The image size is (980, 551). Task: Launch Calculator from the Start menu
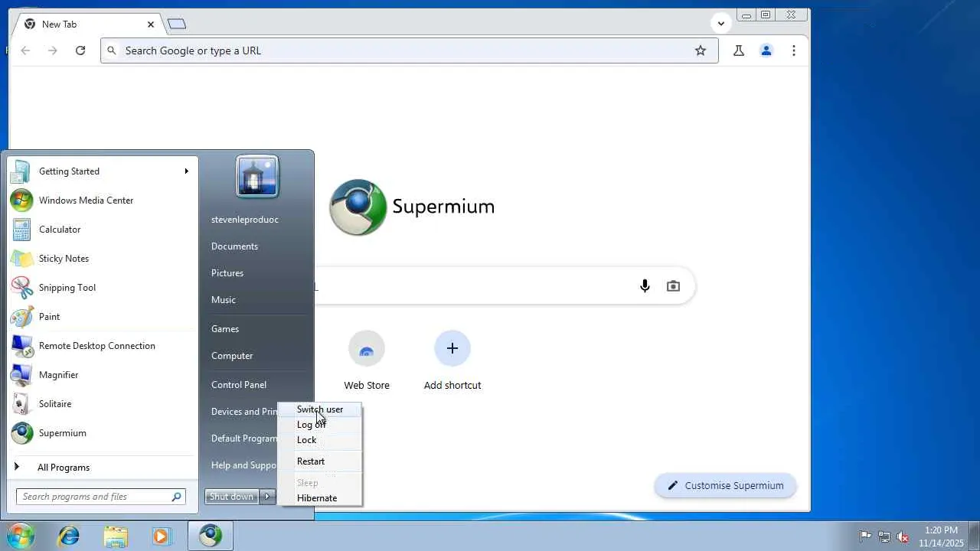103,230
